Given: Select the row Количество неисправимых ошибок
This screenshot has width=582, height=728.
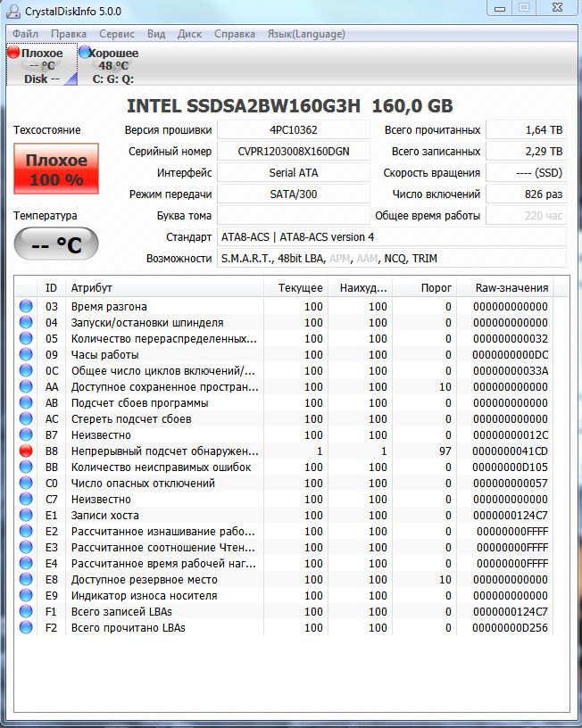Looking at the screenshot, I should pyautogui.click(x=284, y=467).
